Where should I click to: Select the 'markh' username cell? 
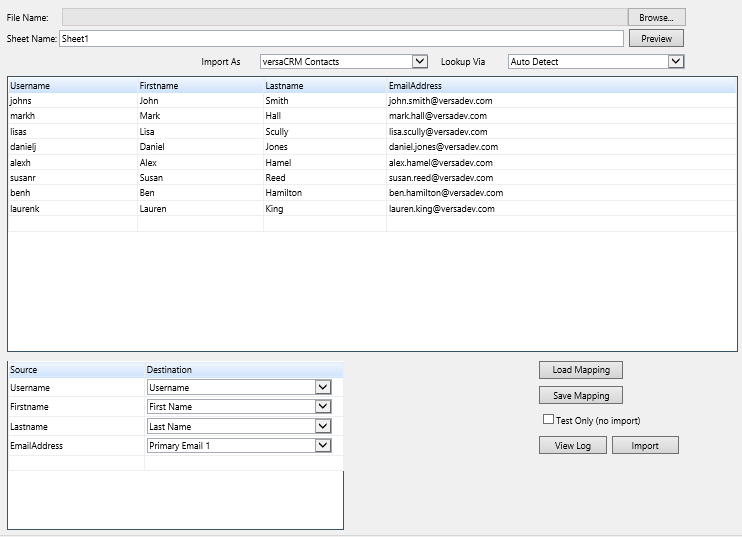(x=73, y=116)
